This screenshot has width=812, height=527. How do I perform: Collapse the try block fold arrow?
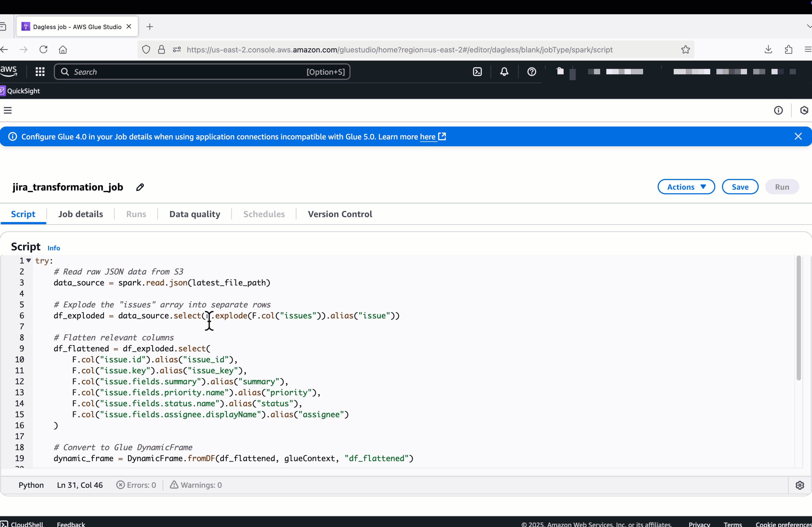pos(29,261)
